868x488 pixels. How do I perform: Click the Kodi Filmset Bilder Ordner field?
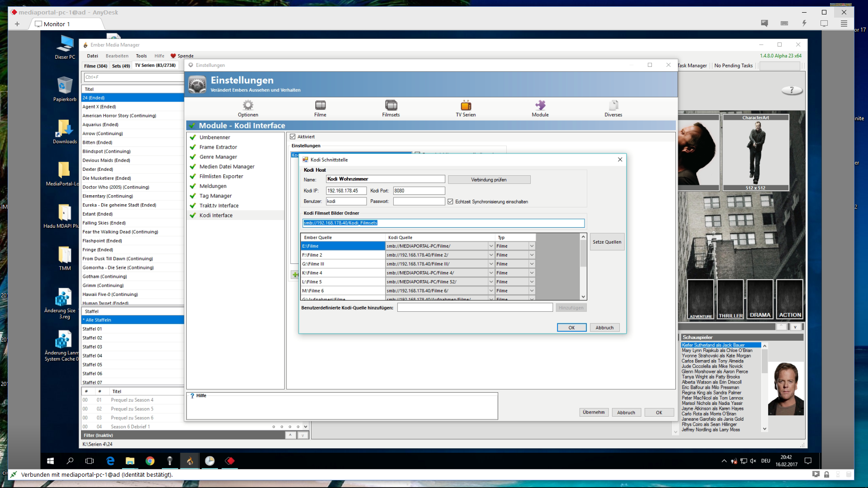[x=443, y=223]
